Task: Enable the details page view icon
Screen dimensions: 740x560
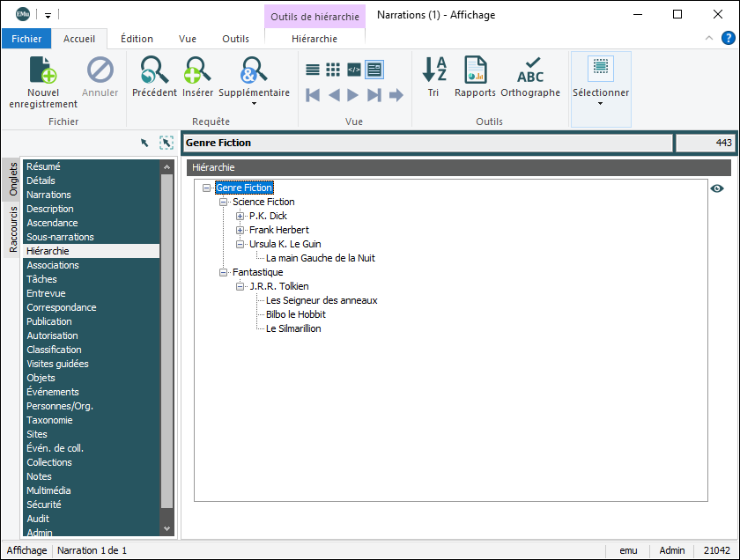Action: pyautogui.click(x=374, y=70)
